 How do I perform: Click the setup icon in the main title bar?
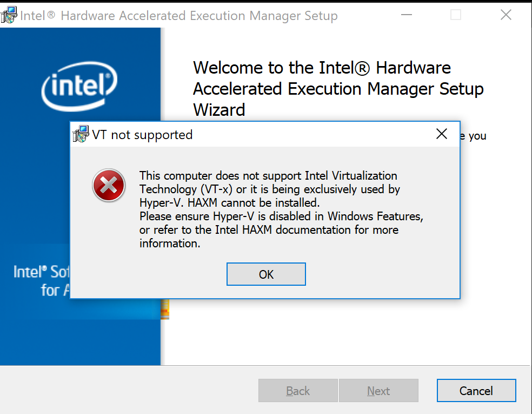[x=9, y=15]
